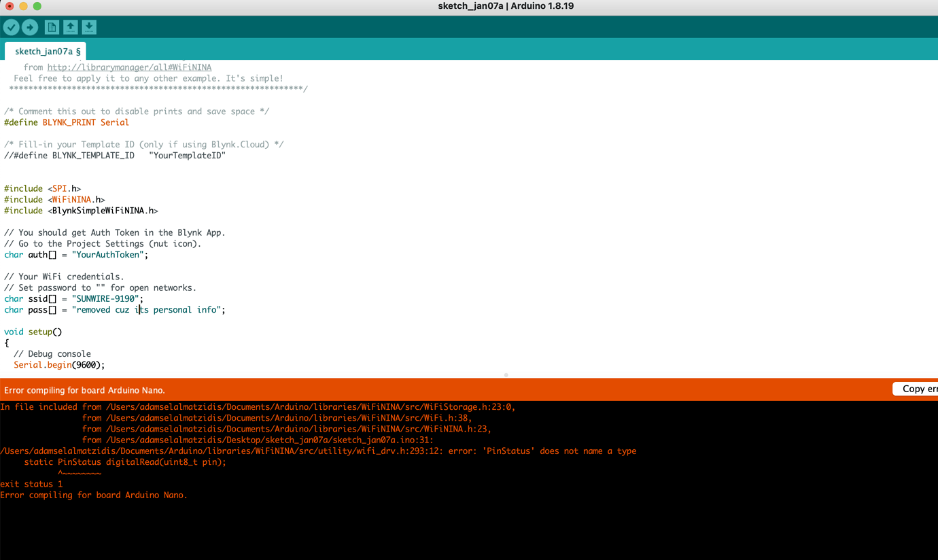Screen dimensions: 938x560
Task: Open the librarymanager WiFiNINA link
Action: click(x=129, y=67)
